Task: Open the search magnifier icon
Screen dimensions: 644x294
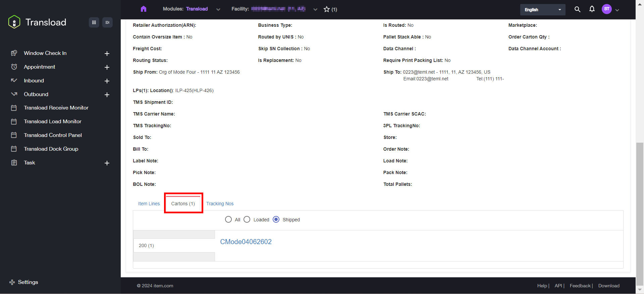Action: click(577, 9)
